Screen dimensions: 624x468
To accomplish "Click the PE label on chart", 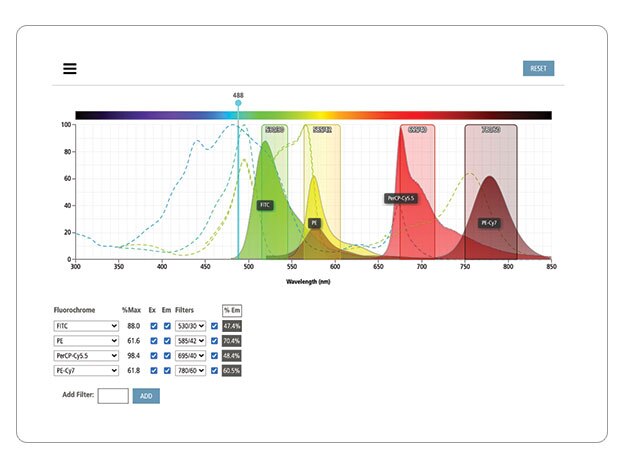I will 314,223.
